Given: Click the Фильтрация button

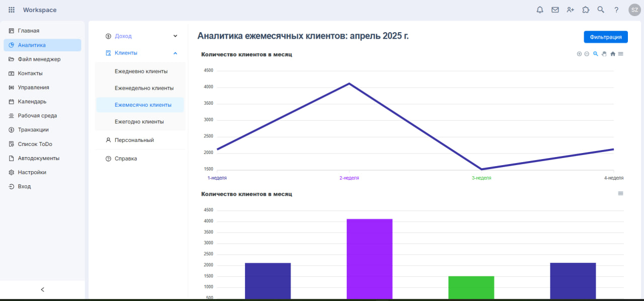Looking at the screenshot, I should 606,37.
